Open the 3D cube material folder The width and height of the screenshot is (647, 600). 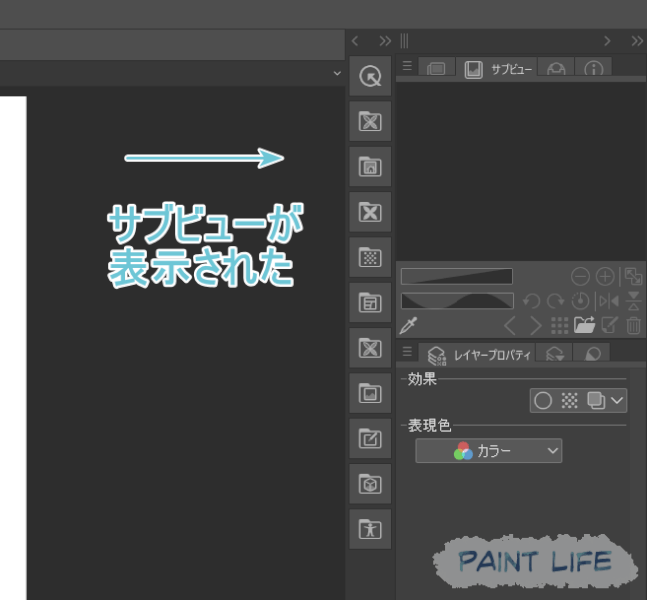click(370, 484)
